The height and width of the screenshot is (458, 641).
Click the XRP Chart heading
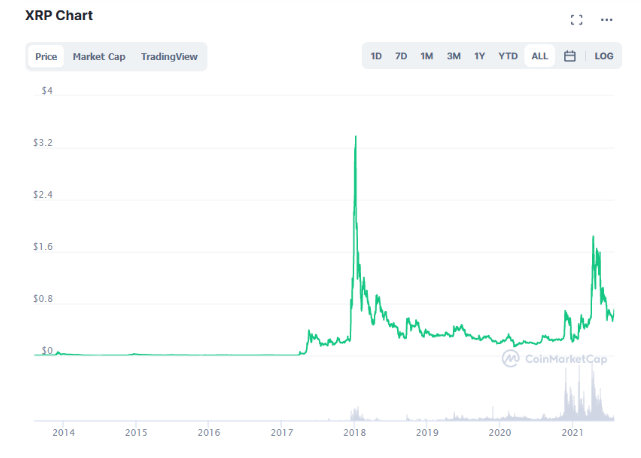(x=59, y=16)
